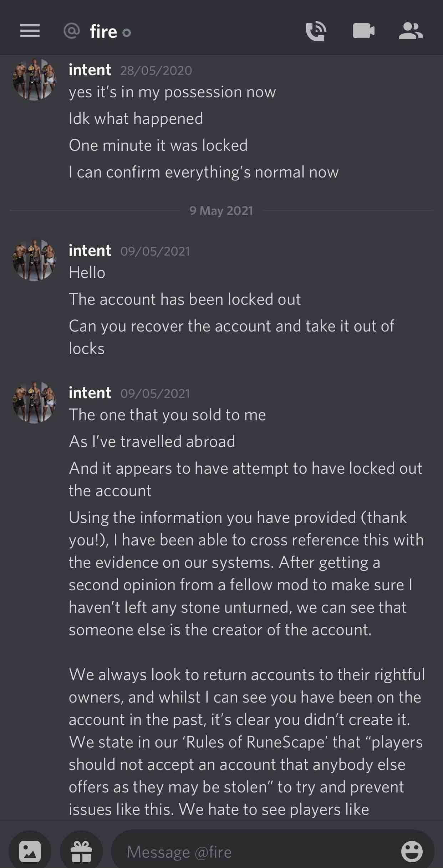The width and height of the screenshot is (443, 868).
Task: Open the emoji picker
Action: [x=412, y=851]
